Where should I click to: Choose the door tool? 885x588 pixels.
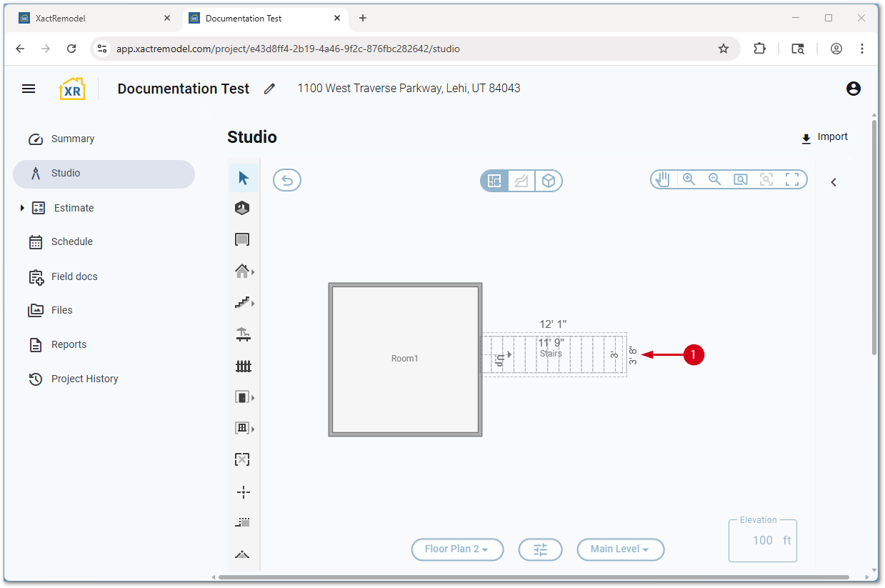click(243, 397)
